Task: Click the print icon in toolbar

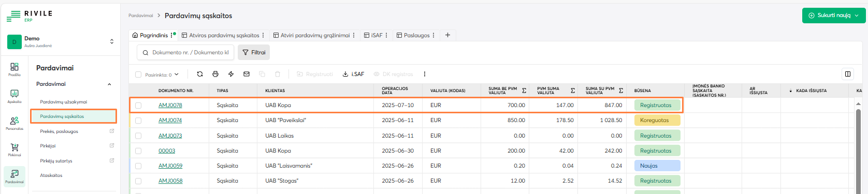Action: (x=215, y=74)
